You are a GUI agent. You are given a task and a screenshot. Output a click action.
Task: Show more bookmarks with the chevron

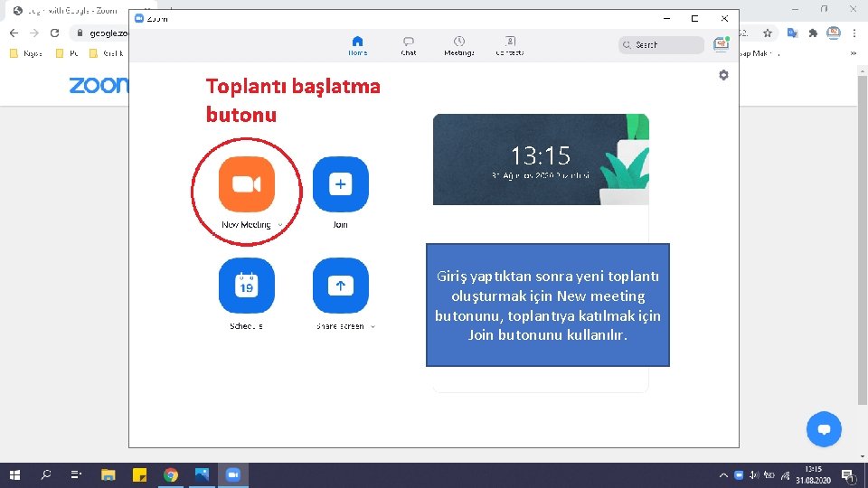(x=853, y=53)
